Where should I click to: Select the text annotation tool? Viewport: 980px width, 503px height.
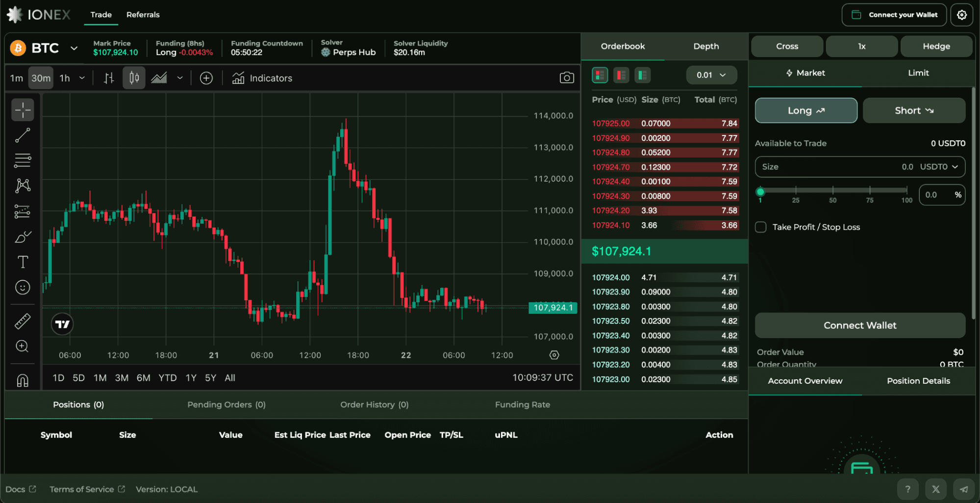[23, 262]
